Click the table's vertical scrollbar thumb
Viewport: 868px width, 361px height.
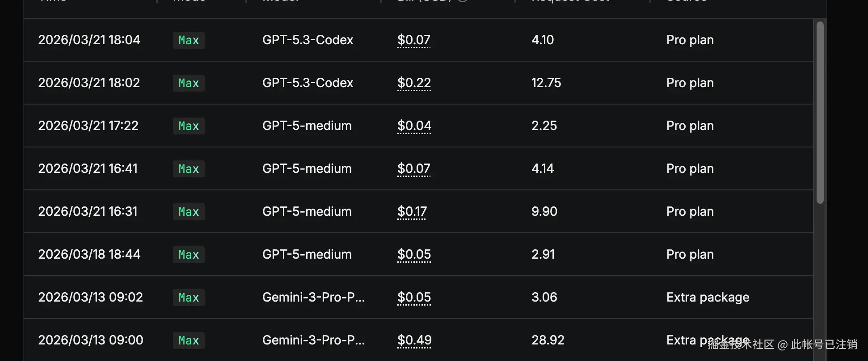(820, 112)
